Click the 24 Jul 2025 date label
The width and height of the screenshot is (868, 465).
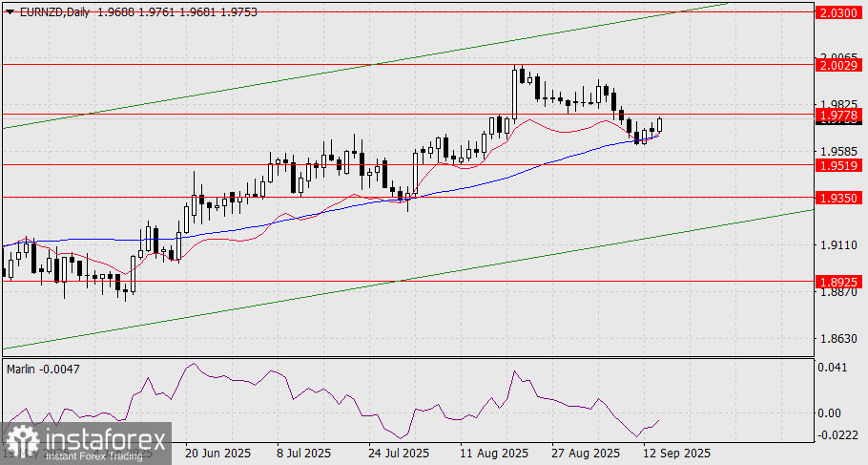tap(399, 453)
